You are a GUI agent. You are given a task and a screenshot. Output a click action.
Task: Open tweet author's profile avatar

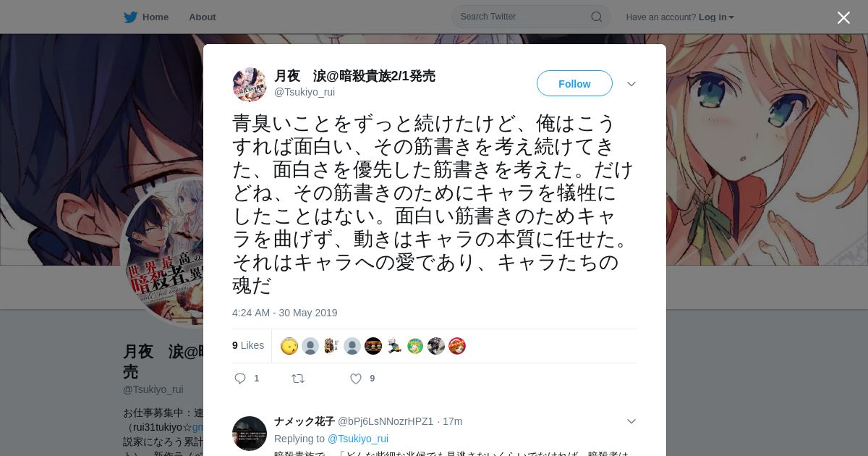pyautogui.click(x=250, y=85)
